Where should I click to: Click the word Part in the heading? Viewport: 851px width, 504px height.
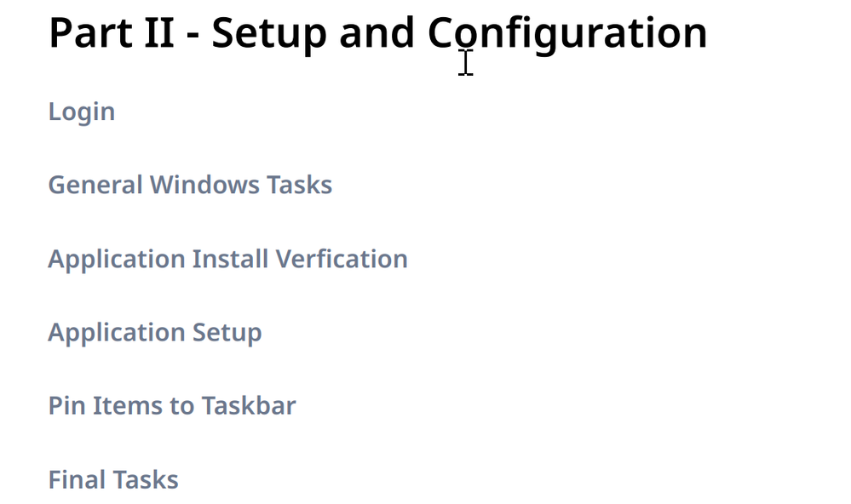90,33
